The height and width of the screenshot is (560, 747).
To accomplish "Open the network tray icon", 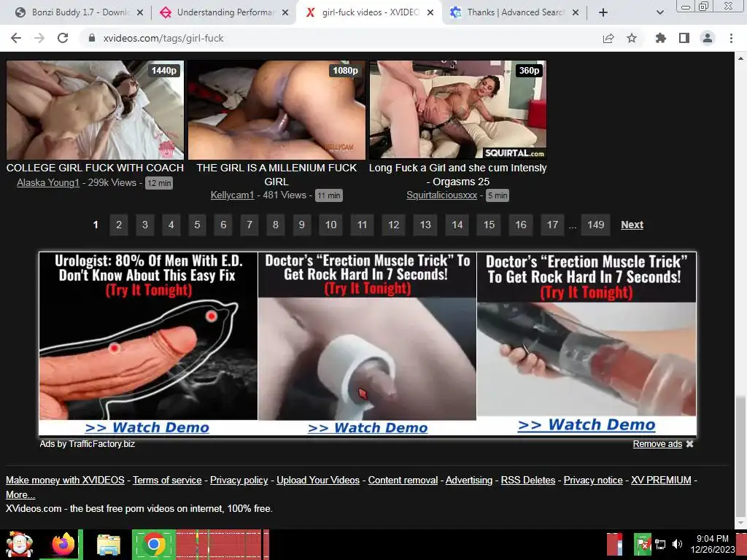I will click(660, 544).
